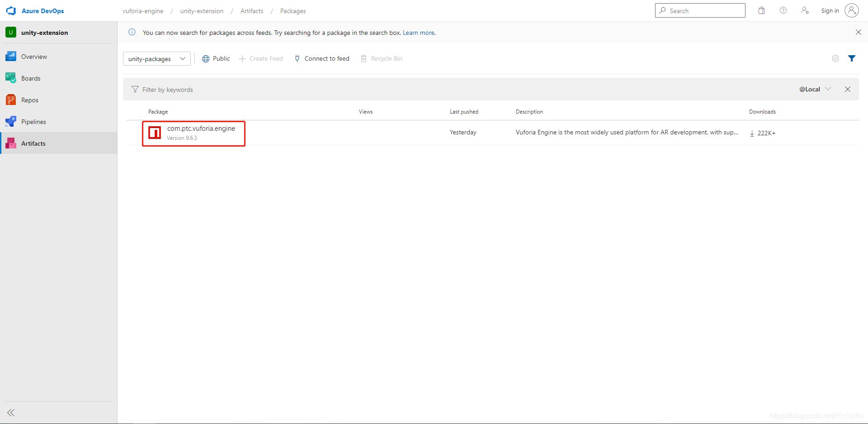Click the green U project avatar

pos(11,32)
